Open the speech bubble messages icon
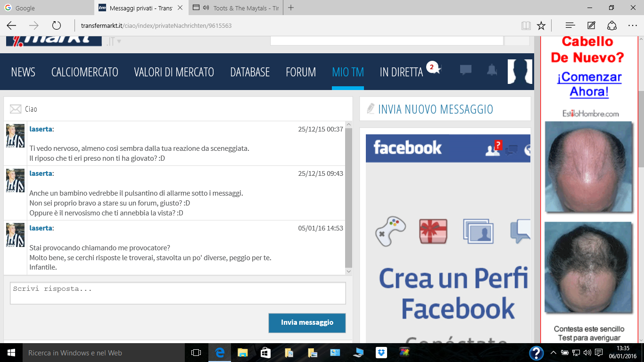 [x=466, y=70]
